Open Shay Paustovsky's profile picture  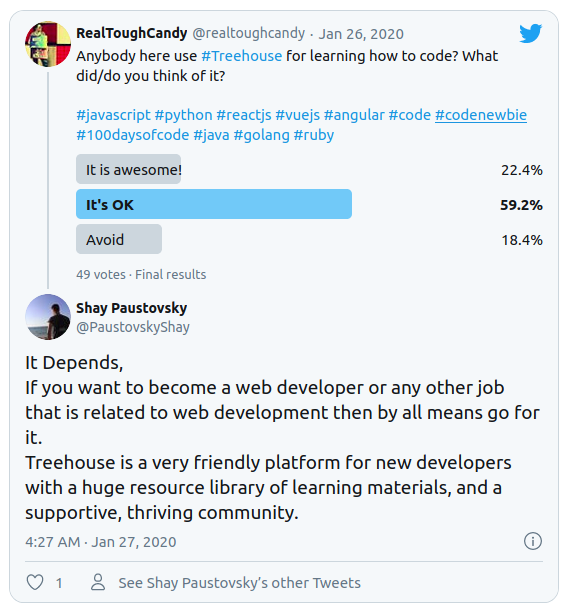48,317
